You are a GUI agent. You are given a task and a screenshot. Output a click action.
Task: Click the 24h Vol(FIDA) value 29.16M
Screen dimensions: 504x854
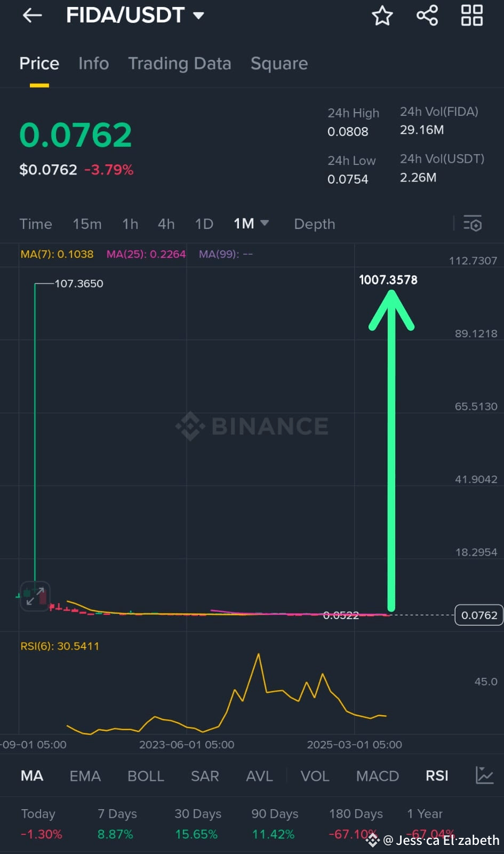click(422, 130)
